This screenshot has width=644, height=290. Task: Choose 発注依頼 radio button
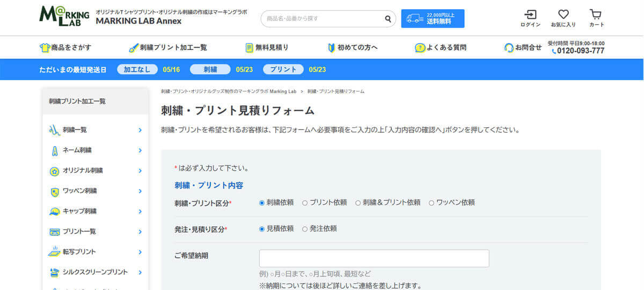tap(305, 229)
